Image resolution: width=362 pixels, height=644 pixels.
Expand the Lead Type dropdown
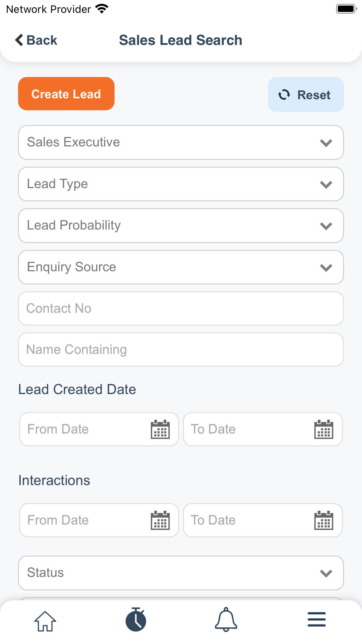coord(181,184)
